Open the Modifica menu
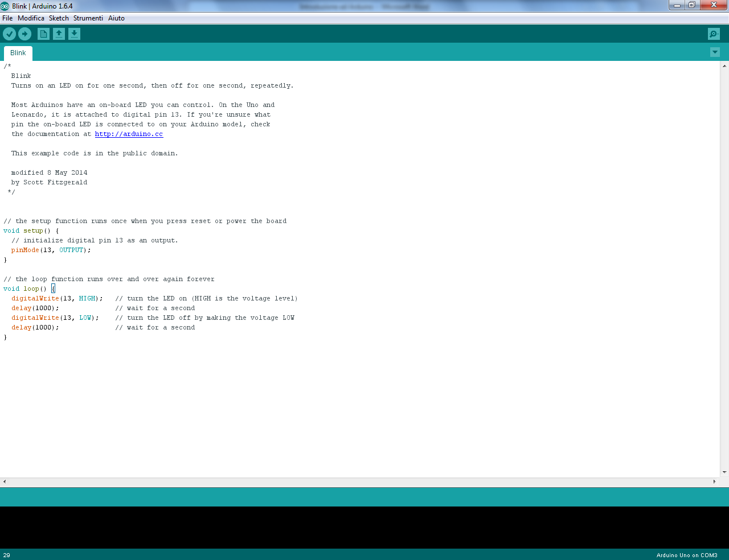 (x=31, y=18)
